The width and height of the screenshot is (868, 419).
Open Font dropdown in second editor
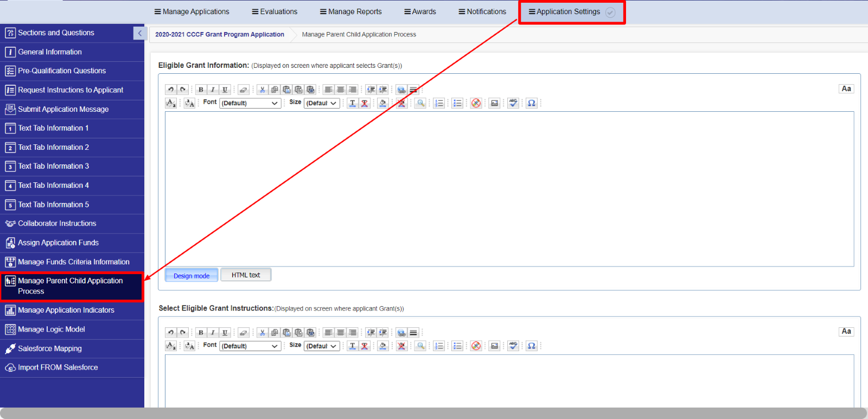(x=251, y=346)
